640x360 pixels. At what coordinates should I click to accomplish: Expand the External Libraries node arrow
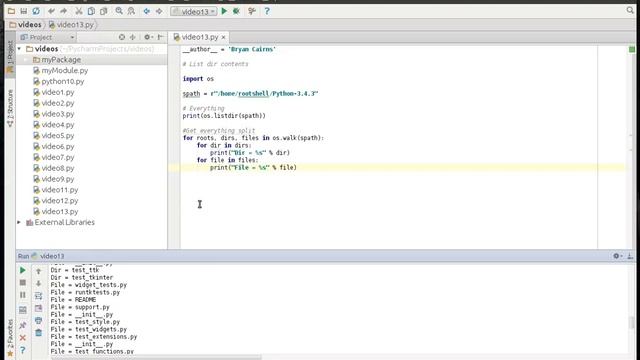(x=19, y=222)
